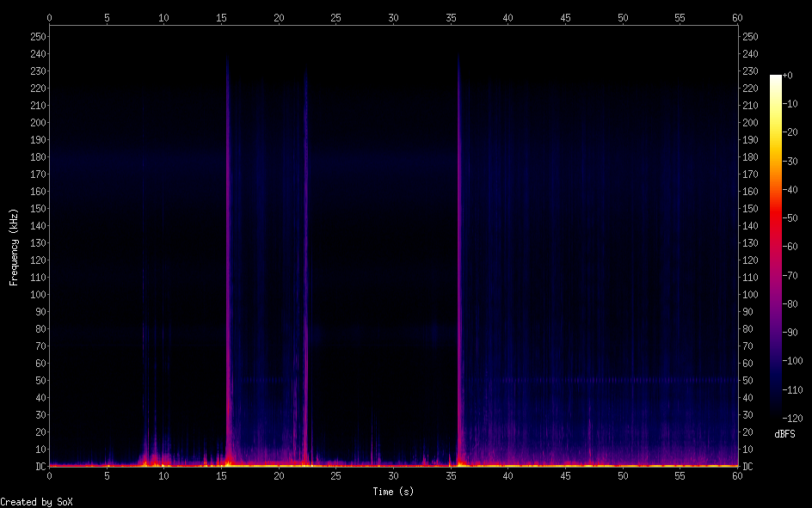Screen dimensions: 812x508
Task: Click the 200 label on the right frequency axis
Action: pyautogui.click(x=750, y=122)
